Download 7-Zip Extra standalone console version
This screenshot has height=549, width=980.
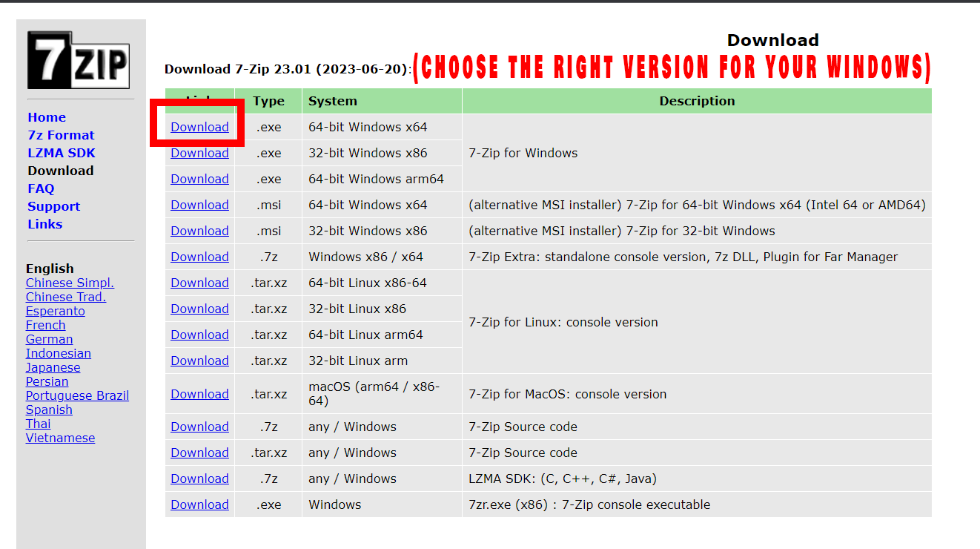point(199,256)
